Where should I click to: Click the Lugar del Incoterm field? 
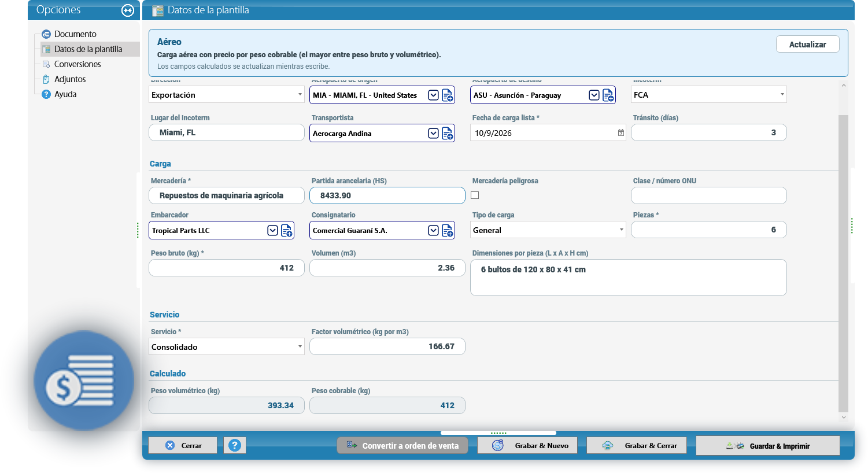(x=227, y=132)
